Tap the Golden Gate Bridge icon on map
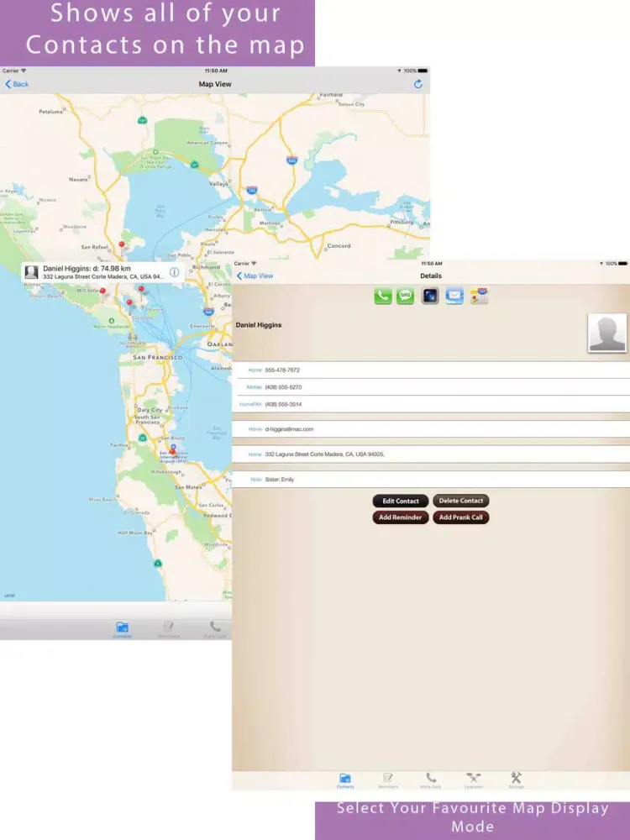630x840 pixels. (133, 337)
